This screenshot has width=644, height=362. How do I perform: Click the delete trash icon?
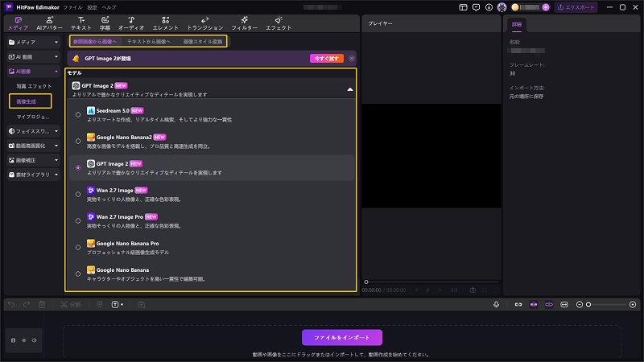point(42,305)
